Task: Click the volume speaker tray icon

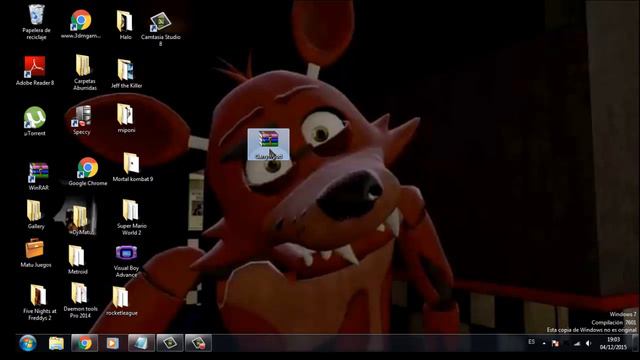Action: click(x=588, y=344)
